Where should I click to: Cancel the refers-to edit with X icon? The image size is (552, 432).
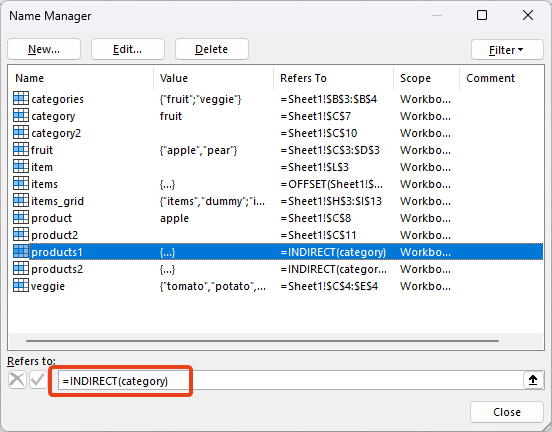[x=17, y=380]
